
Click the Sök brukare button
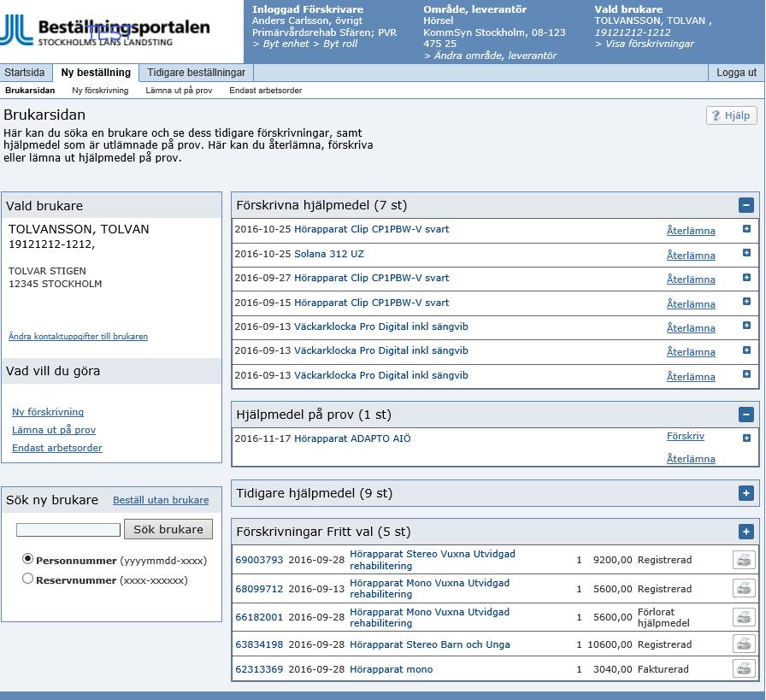(x=168, y=529)
